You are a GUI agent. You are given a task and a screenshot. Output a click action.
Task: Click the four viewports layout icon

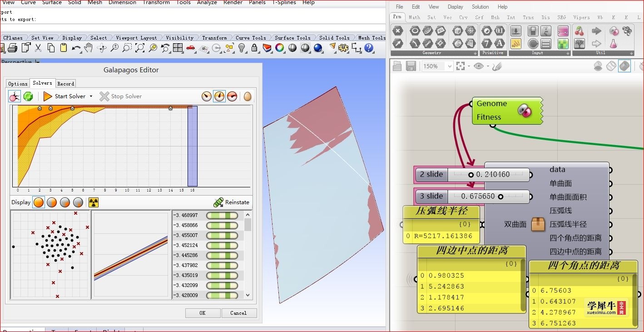pyautogui.click(x=178, y=48)
